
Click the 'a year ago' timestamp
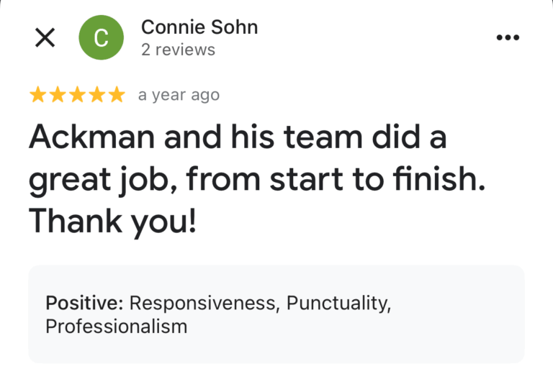(179, 96)
